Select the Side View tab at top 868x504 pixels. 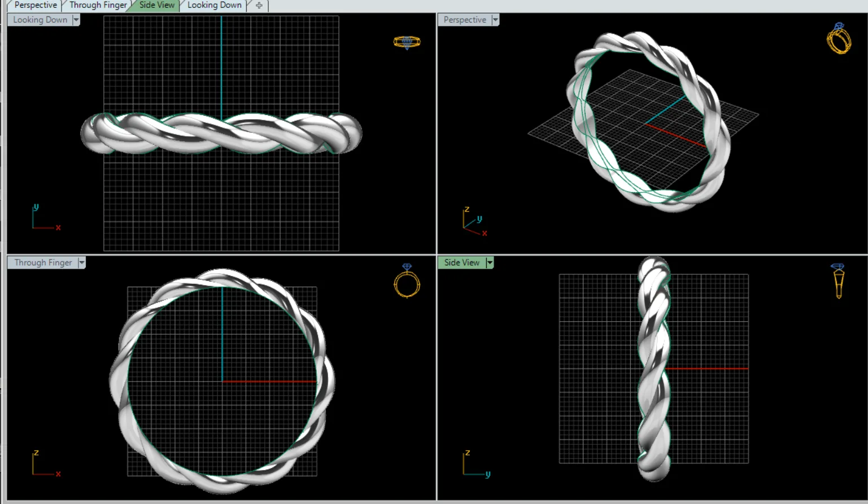[156, 5]
